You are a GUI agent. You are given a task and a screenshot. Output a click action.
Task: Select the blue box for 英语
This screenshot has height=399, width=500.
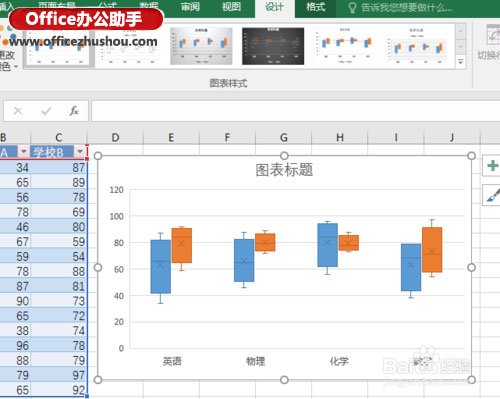point(161,267)
